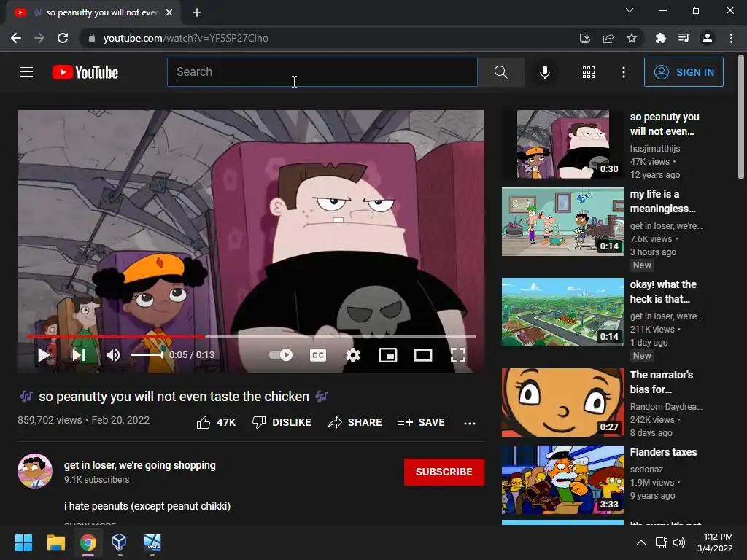Open the YouTube hamburger guide menu
The image size is (747, 560).
click(x=26, y=72)
